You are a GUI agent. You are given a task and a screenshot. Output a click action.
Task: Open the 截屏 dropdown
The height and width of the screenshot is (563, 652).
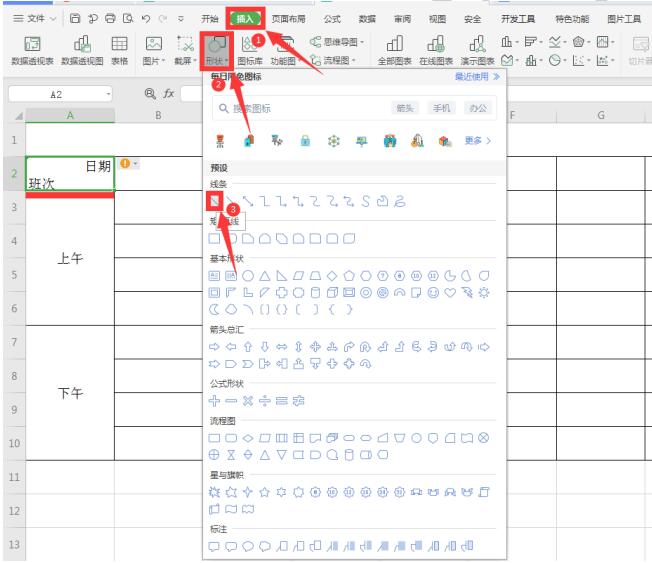coord(185,50)
